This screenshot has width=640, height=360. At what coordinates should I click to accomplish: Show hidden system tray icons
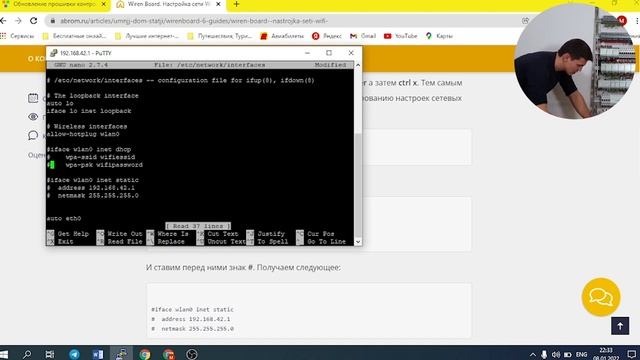[533, 354]
